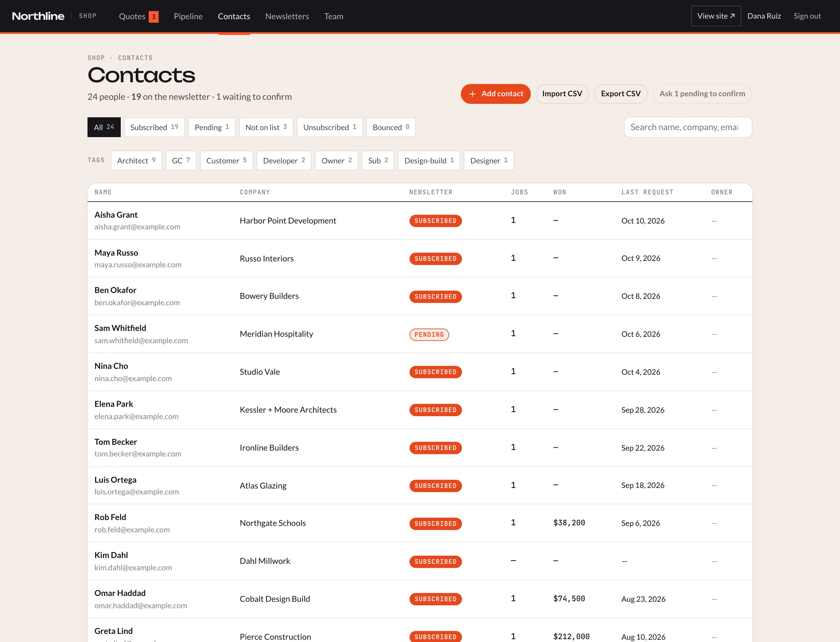Click the Shop breadcrumb
The image size is (840, 642).
tap(96, 58)
